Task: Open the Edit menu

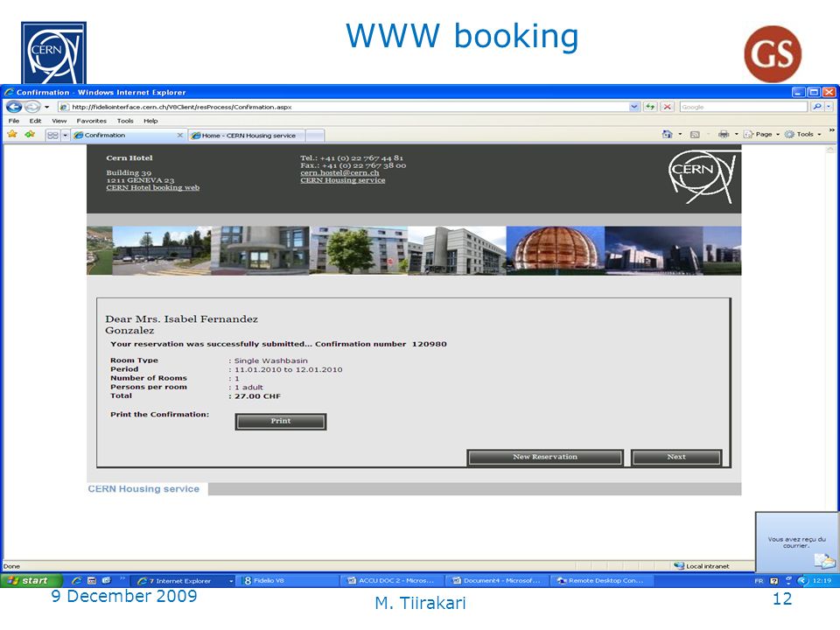Action: pyautogui.click(x=35, y=121)
